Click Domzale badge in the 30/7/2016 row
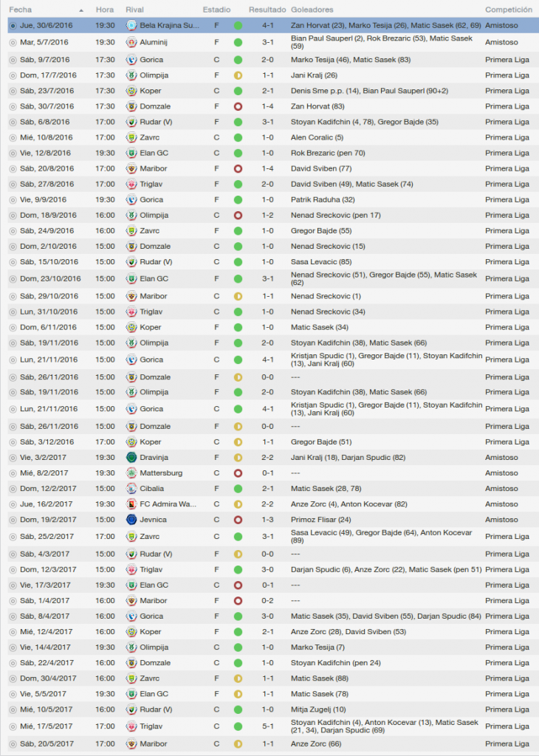This screenshot has width=539, height=756. [x=131, y=106]
